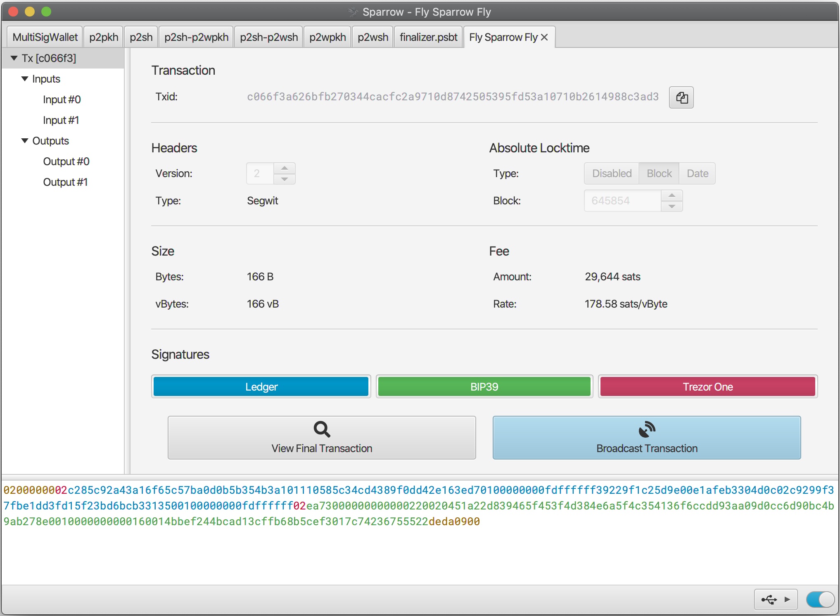Increment the Version stepper up arrow
Viewport: 840px width, 616px height.
pos(284,168)
